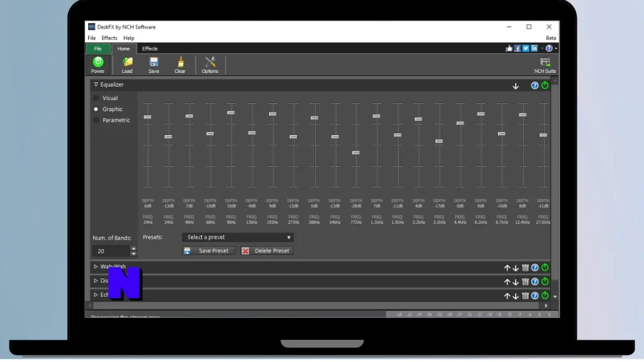The height and width of the screenshot is (362, 644).
Task: Switch to the Effects ribbon tab
Action: click(x=150, y=48)
